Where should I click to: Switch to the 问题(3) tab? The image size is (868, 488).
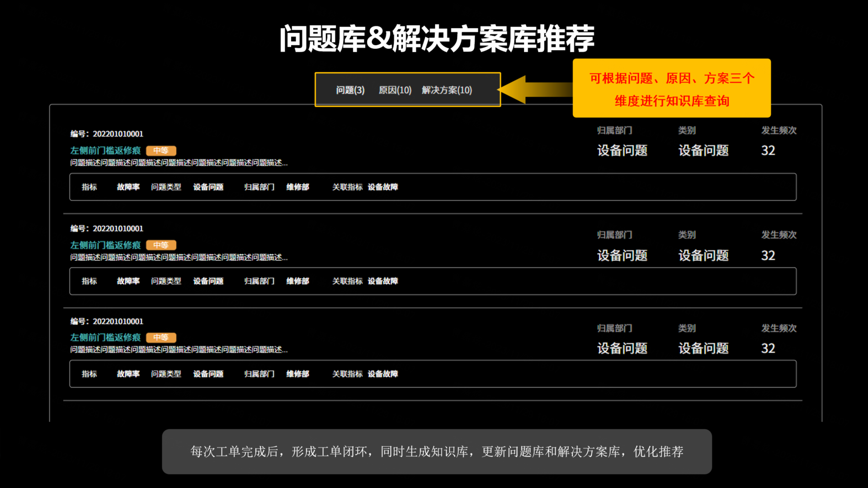(350, 90)
